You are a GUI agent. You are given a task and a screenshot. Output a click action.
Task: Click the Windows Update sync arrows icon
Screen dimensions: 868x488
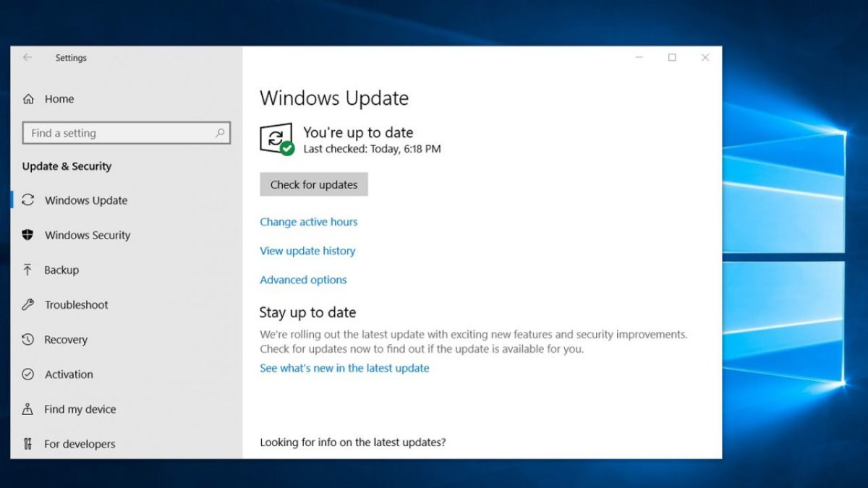28,200
